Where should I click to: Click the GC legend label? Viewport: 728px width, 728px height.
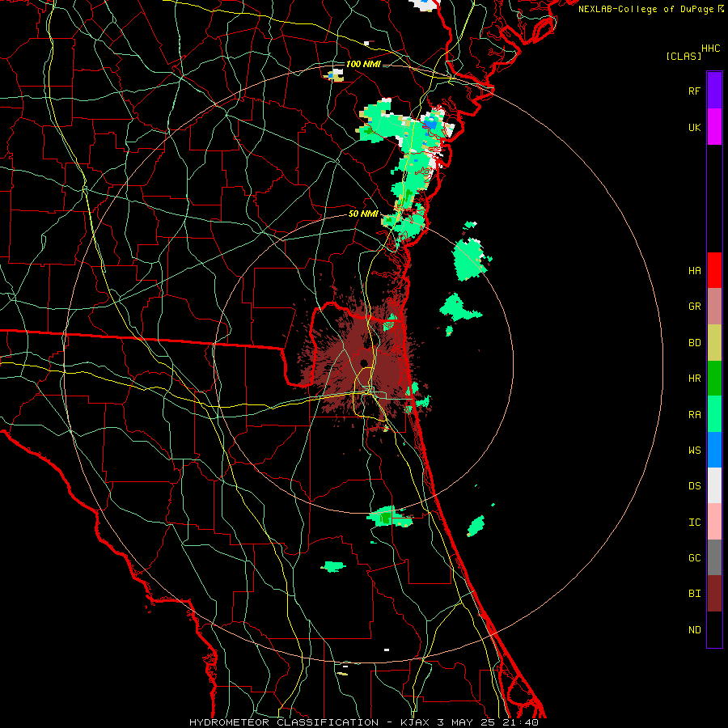(x=694, y=557)
